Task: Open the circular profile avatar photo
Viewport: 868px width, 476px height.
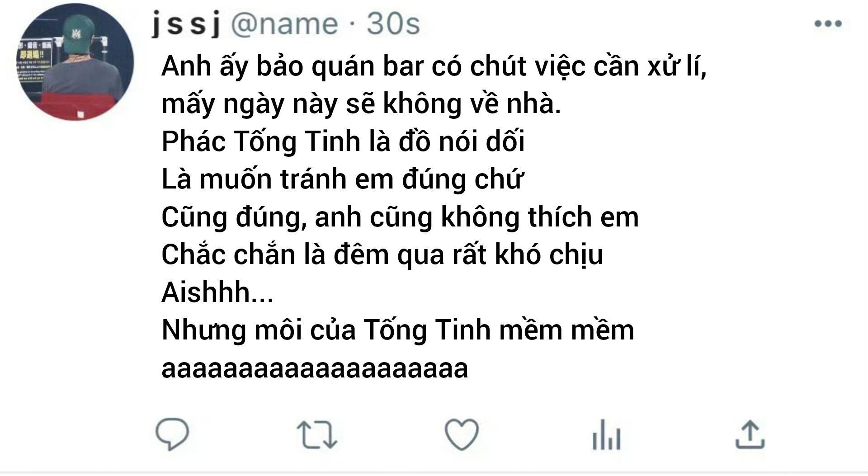Action: [75, 62]
